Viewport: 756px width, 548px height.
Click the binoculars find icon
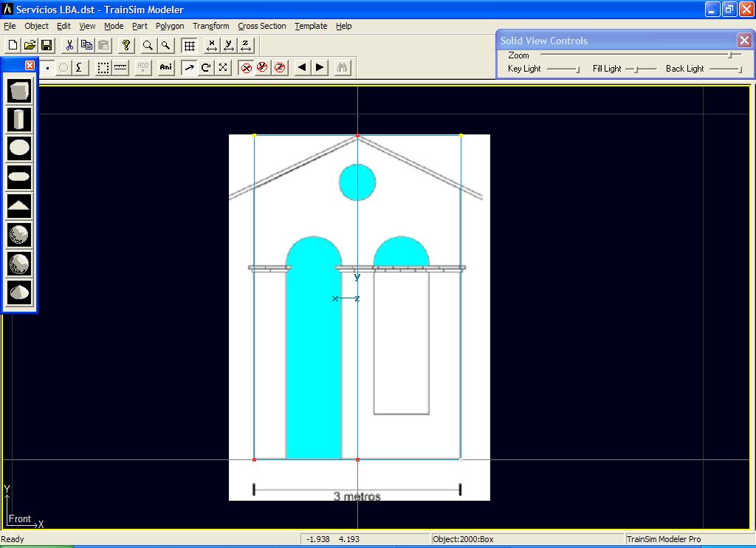pos(342,68)
